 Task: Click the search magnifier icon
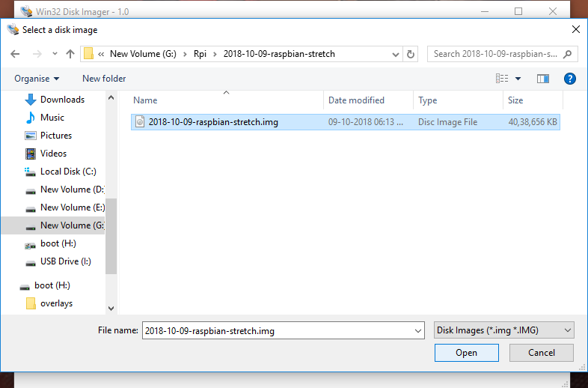click(x=568, y=54)
